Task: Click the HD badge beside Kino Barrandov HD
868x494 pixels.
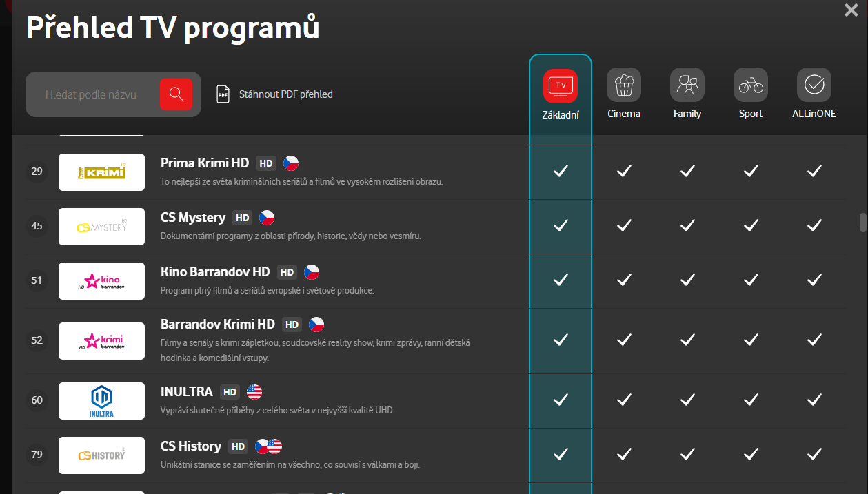Action: (287, 272)
